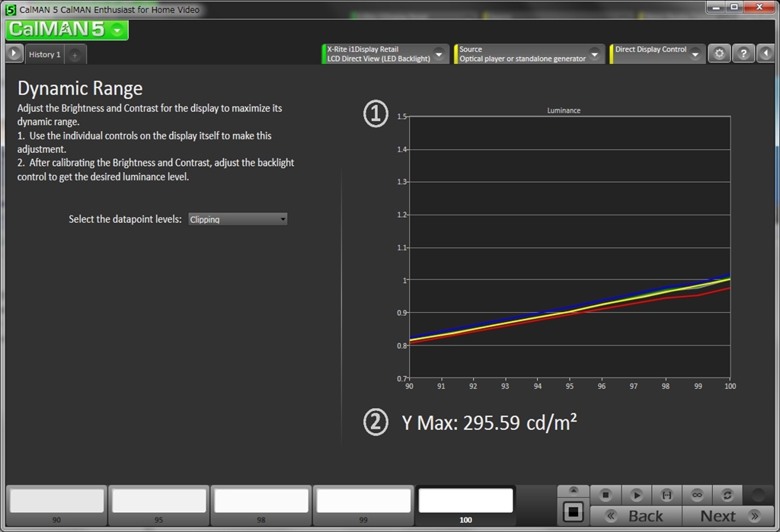Maximize the CalMAN window

(734, 7)
